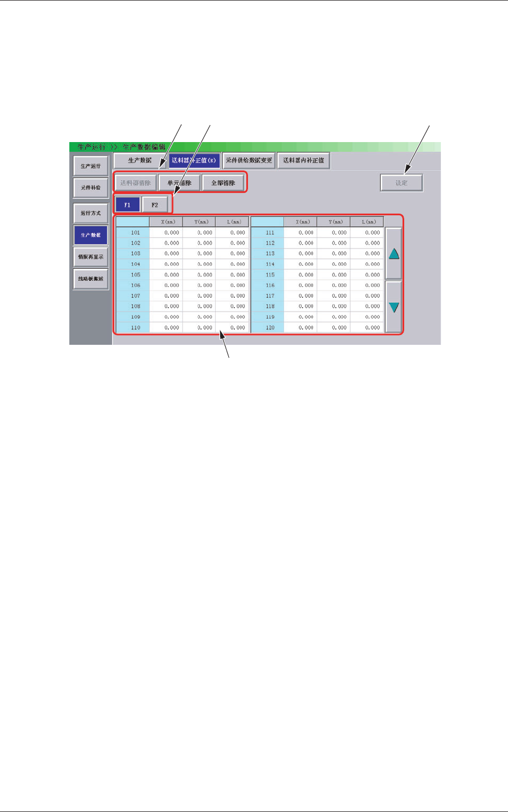Click the Y(mm) value for feeder 103
The image size is (508, 812).
(199, 254)
